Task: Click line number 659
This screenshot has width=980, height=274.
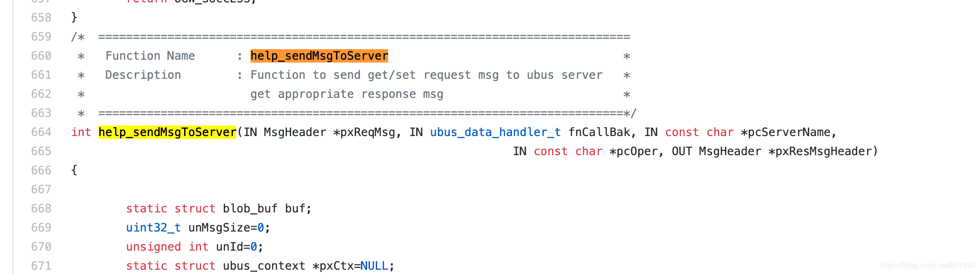Action: click(41, 37)
